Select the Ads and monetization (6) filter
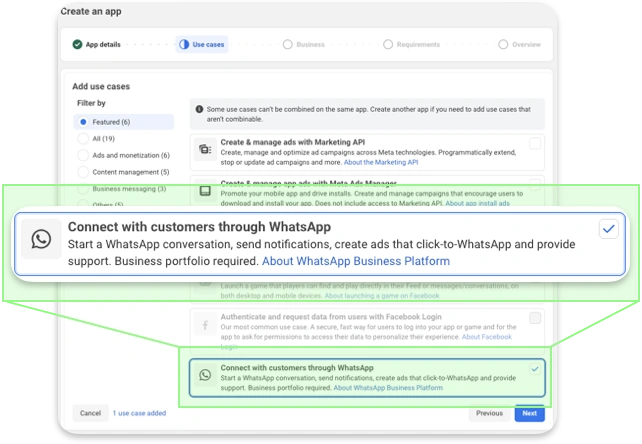Viewport: 642px width, 444px height. click(124, 155)
